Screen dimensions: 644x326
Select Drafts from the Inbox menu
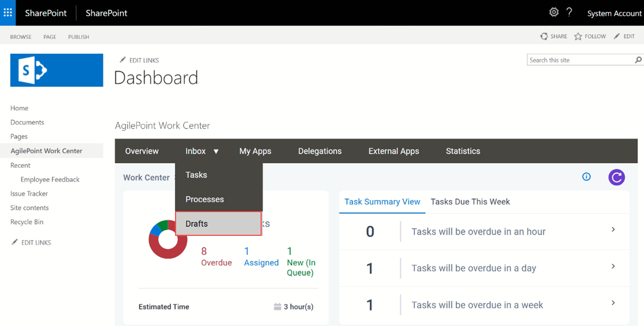pos(219,224)
